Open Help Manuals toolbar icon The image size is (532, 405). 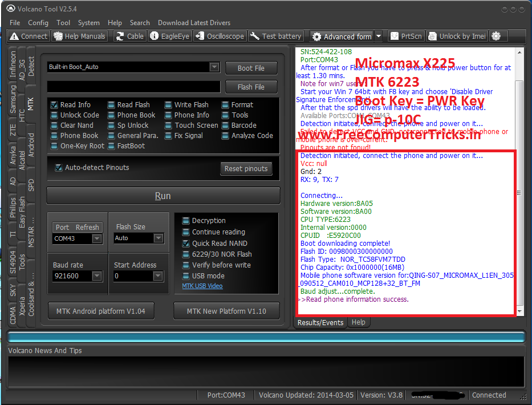58,37
